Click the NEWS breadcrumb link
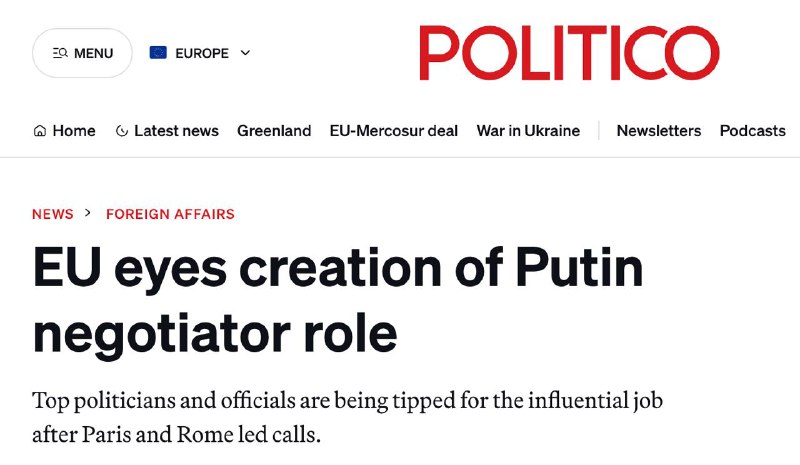This screenshot has width=800, height=465. pos(53,214)
